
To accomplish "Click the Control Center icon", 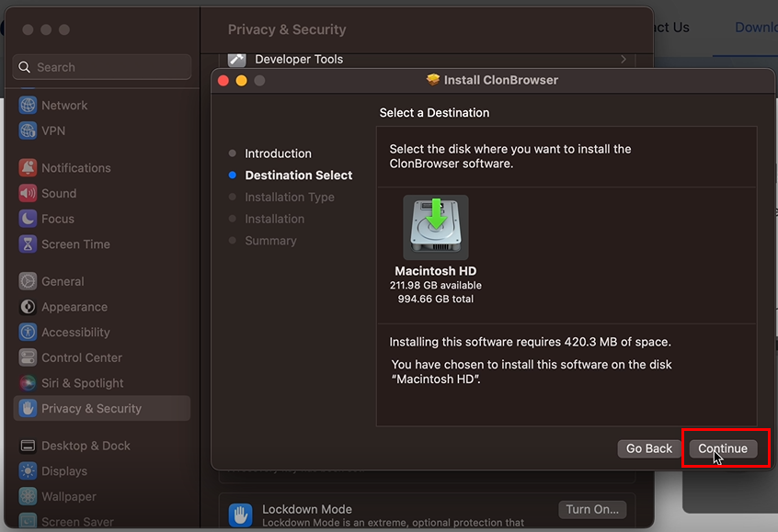I will pyautogui.click(x=28, y=357).
